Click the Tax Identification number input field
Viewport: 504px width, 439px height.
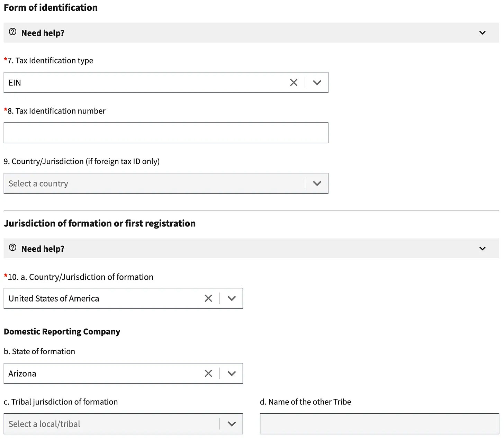click(x=166, y=133)
